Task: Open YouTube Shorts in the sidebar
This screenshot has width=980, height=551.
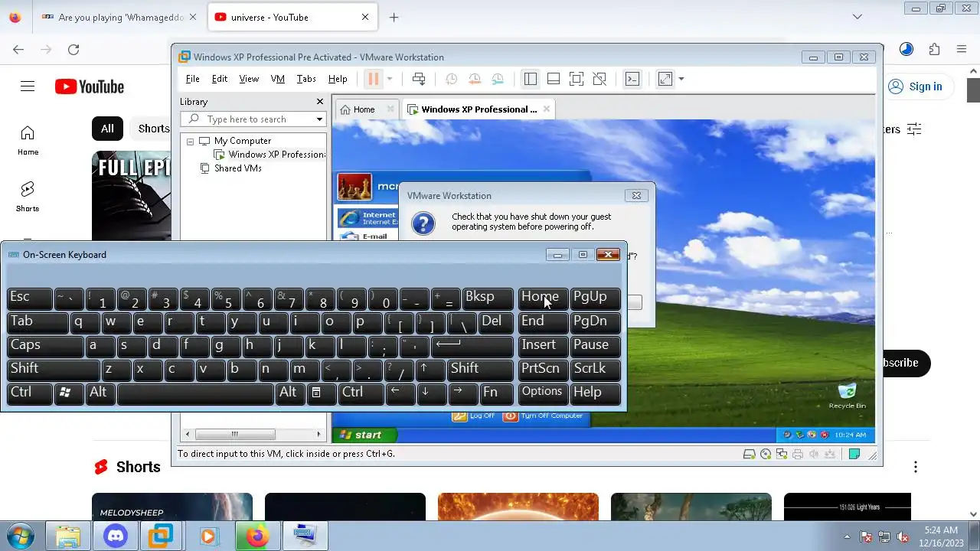Action: click(28, 197)
